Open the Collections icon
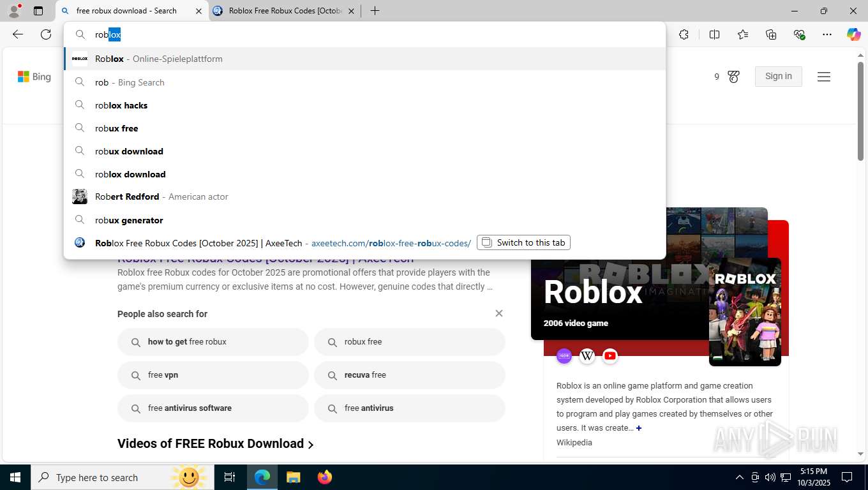Viewport: 868px width, 490px height. (x=771, y=34)
